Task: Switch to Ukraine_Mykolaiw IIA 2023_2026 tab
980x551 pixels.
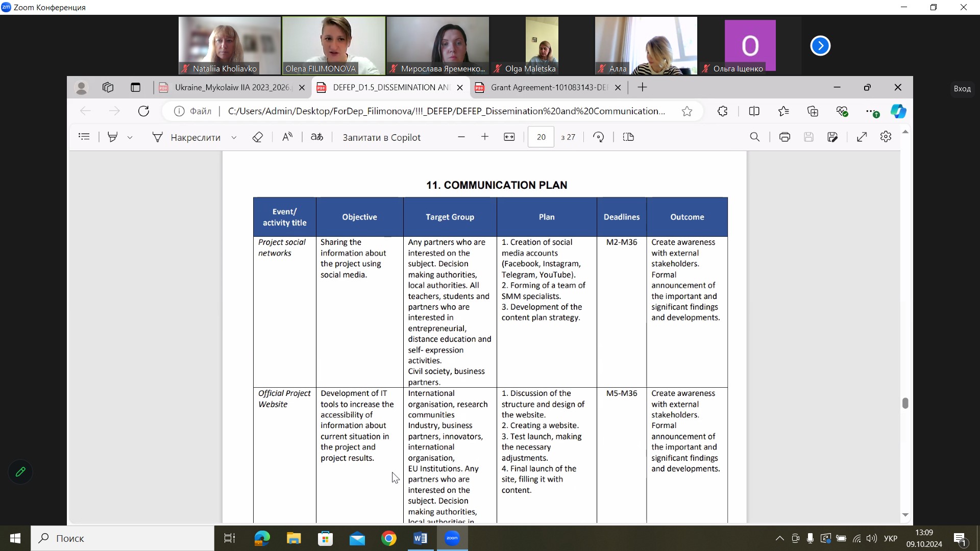Action: pos(232,88)
